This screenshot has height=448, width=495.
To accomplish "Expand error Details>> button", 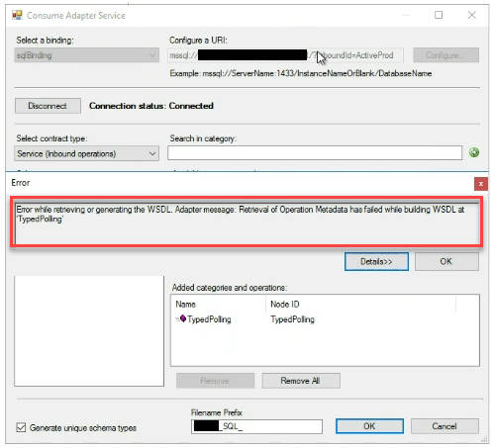I will pos(376,262).
